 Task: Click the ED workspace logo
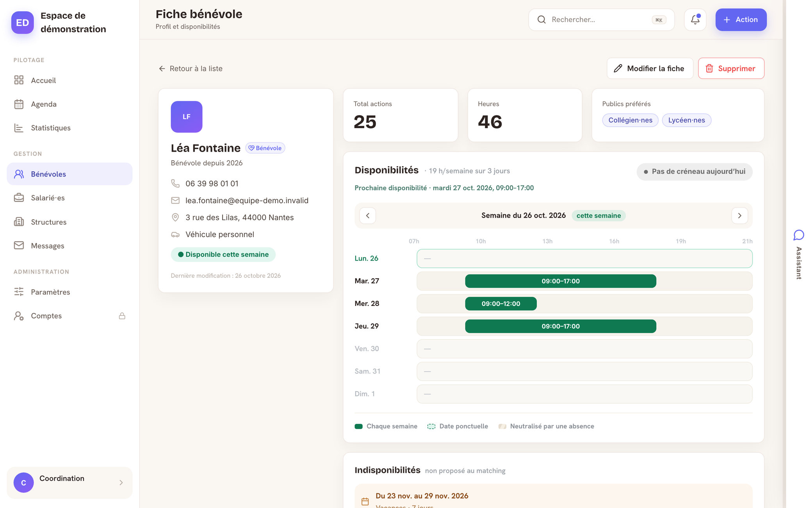[22, 22]
